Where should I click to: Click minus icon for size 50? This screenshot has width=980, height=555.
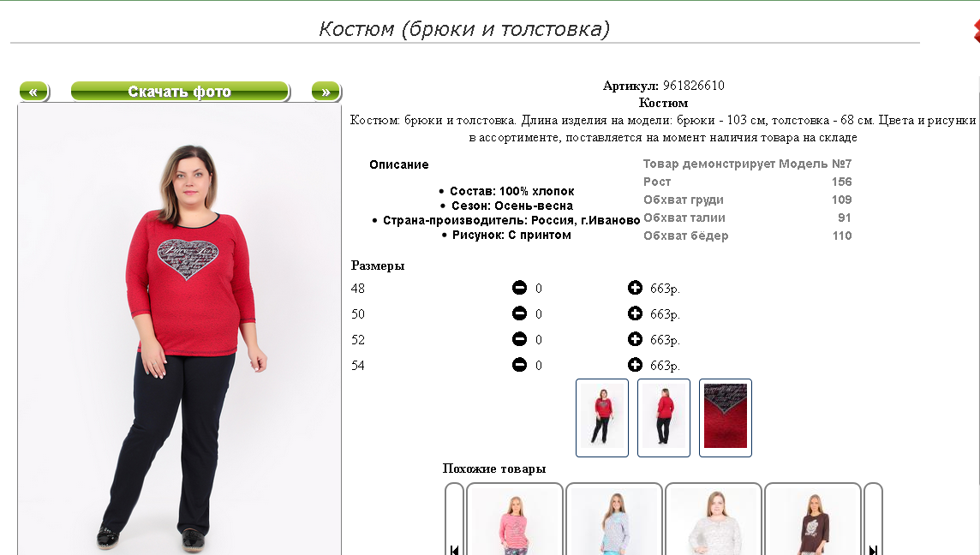519,313
